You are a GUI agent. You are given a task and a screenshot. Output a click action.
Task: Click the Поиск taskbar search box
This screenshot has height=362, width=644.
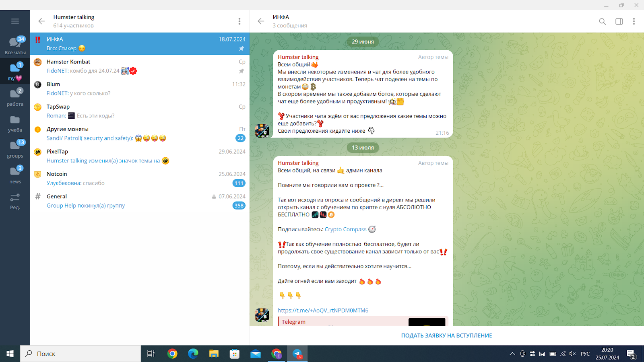(x=80, y=354)
